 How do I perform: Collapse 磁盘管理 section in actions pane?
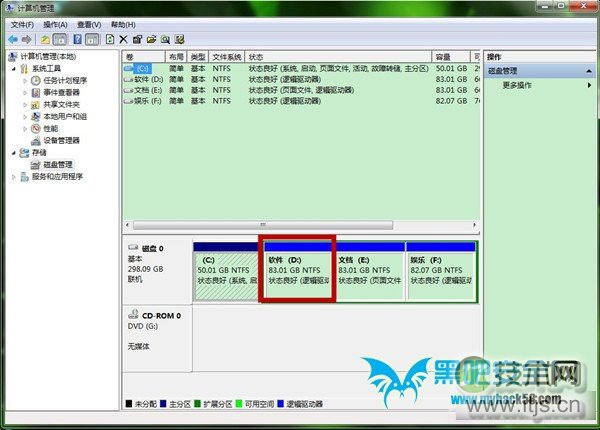[x=589, y=71]
